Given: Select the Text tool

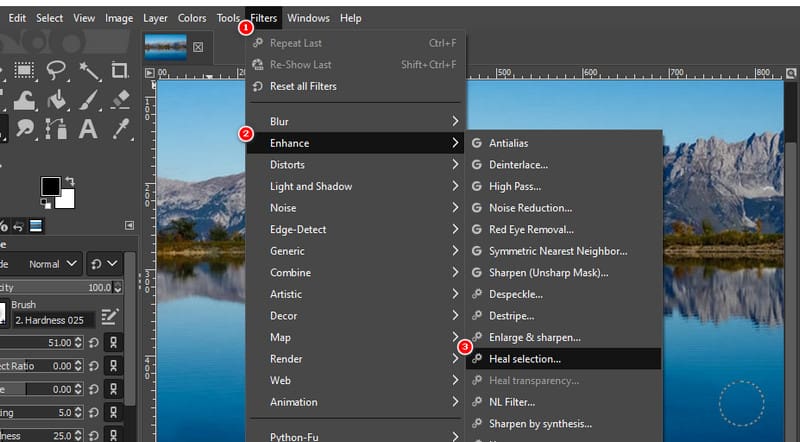Looking at the screenshot, I should pos(88,128).
